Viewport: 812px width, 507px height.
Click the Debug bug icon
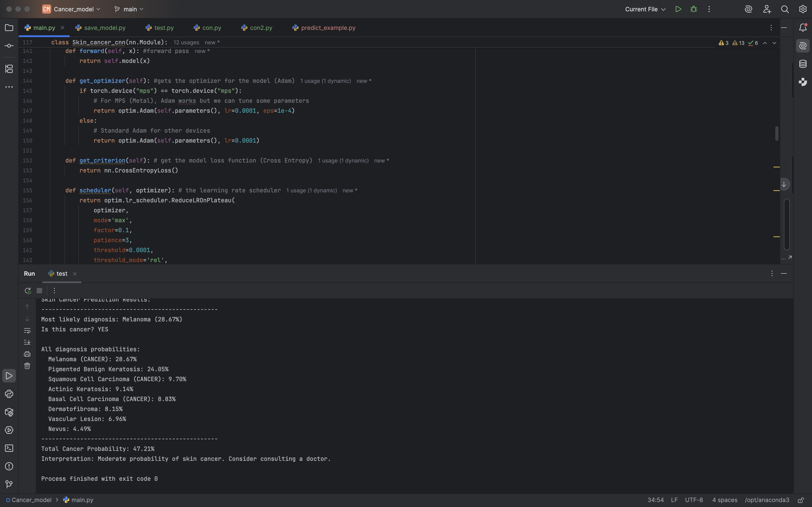coord(694,9)
